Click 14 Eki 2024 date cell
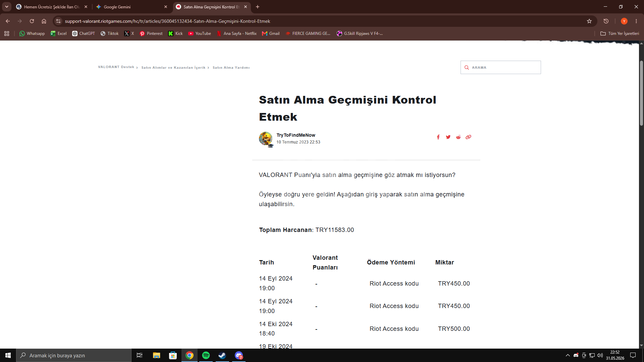Image resolution: width=644 pixels, height=362 pixels. point(276,329)
